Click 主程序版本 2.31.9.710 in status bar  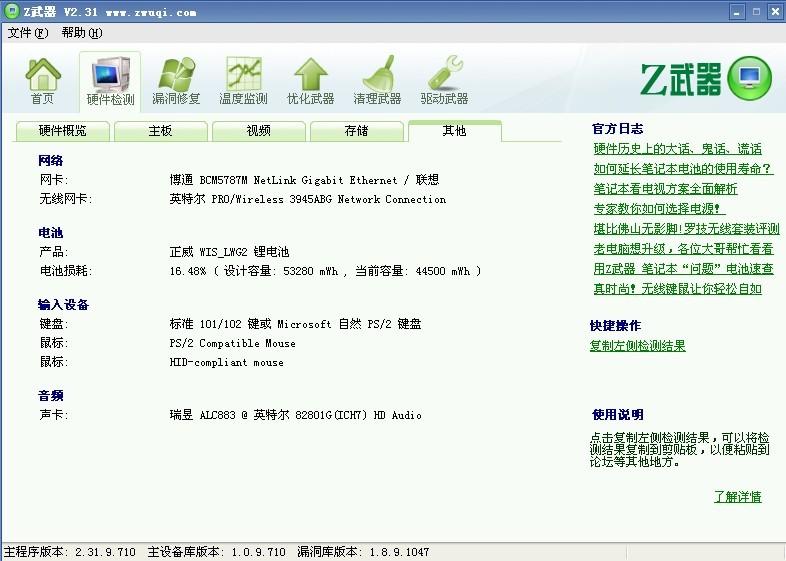[x=70, y=552]
